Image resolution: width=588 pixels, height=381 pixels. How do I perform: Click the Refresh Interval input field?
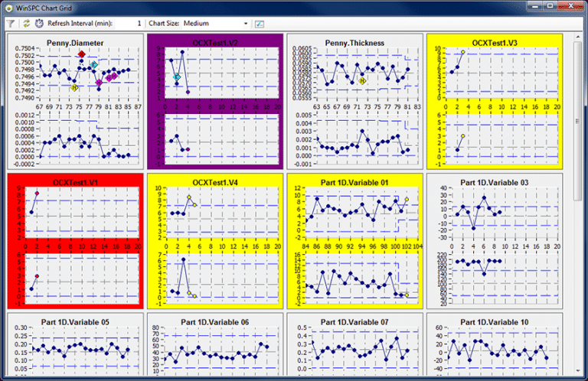pyautogui.click(x=129, y=24)
